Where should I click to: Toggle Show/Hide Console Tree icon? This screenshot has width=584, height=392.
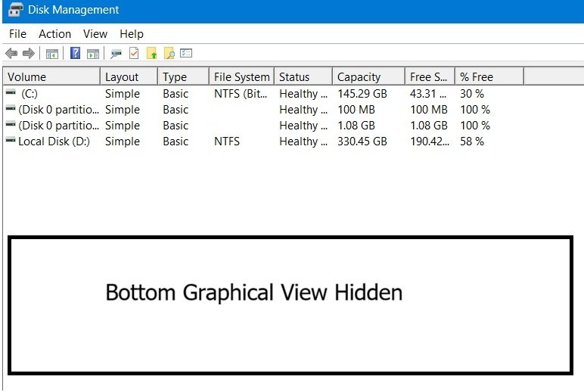52,54
